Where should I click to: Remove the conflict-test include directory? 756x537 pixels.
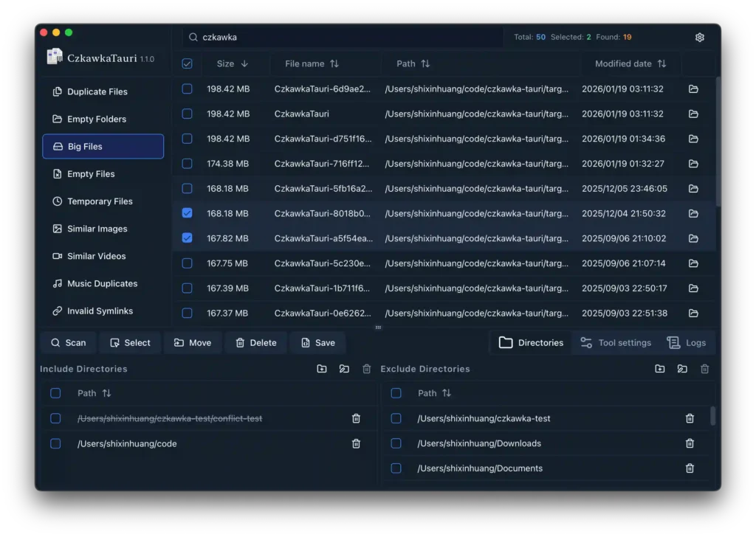[356, 418]
